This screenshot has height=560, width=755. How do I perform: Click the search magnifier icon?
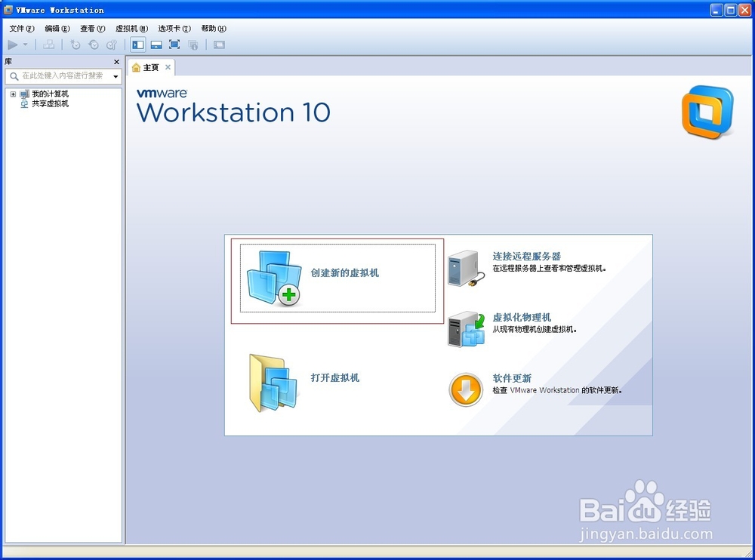(x=14, y=76)
